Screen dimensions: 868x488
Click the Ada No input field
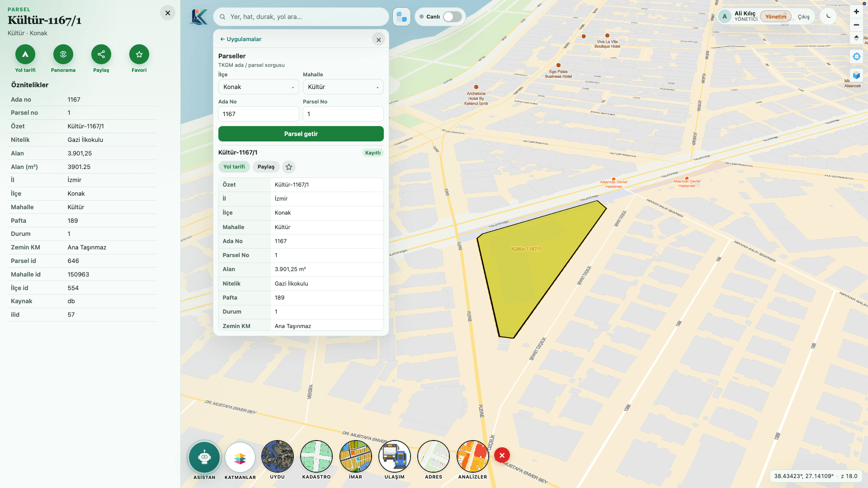259,114
